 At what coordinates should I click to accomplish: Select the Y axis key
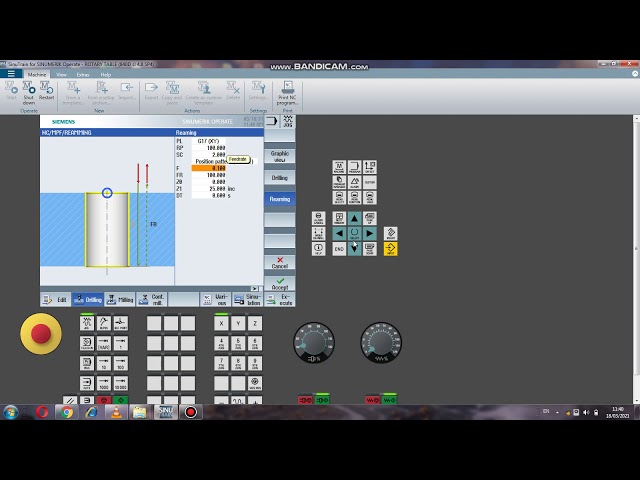click(238, 323)
